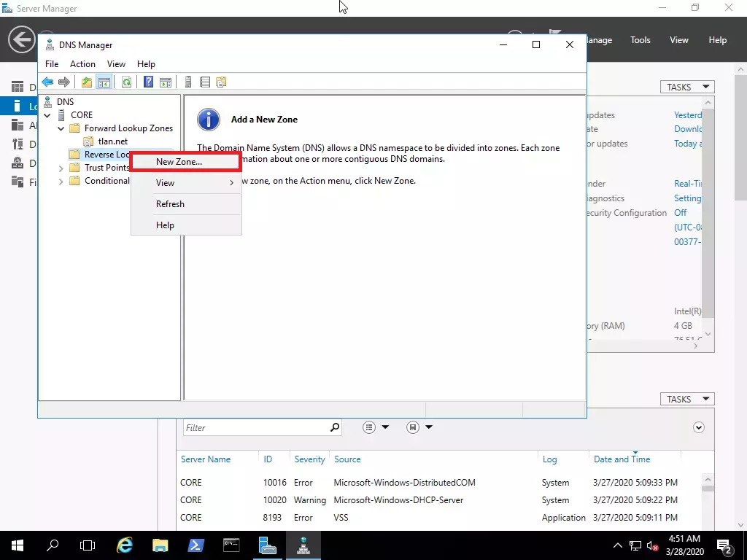Open the File menu in DNS Manager
The height and width of the screenshot is (560, 747).
click(x=52, y=64)
